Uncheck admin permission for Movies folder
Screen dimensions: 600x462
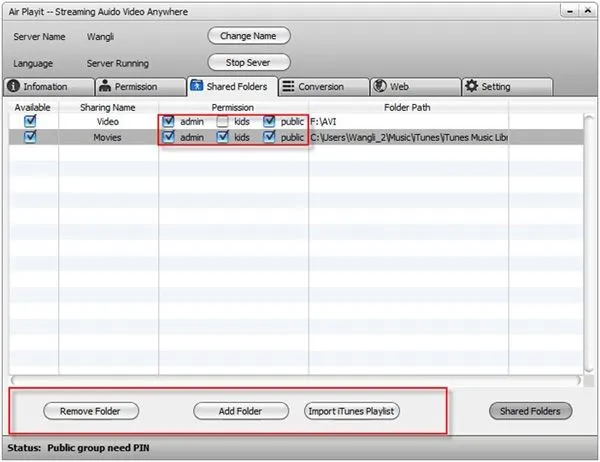coord(169,137)
